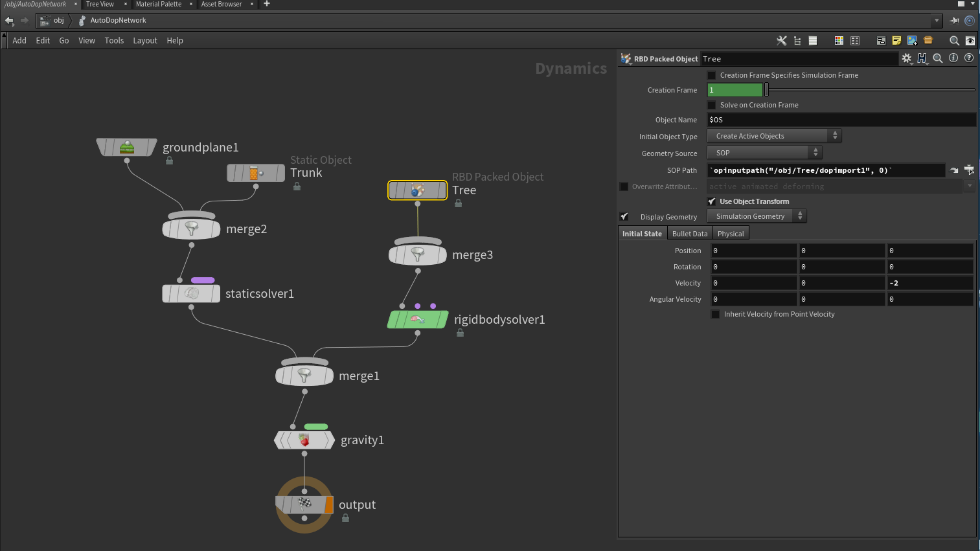Go back with the left arrow icon
Screen dimensions: 980x551
(9, 20)
